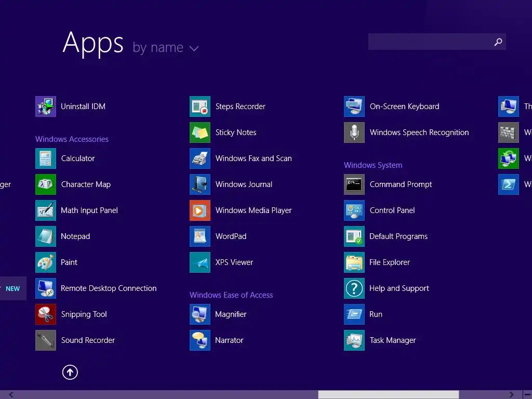
Task: Open the Windows Firewall brick icon
Action: [508, 132]
